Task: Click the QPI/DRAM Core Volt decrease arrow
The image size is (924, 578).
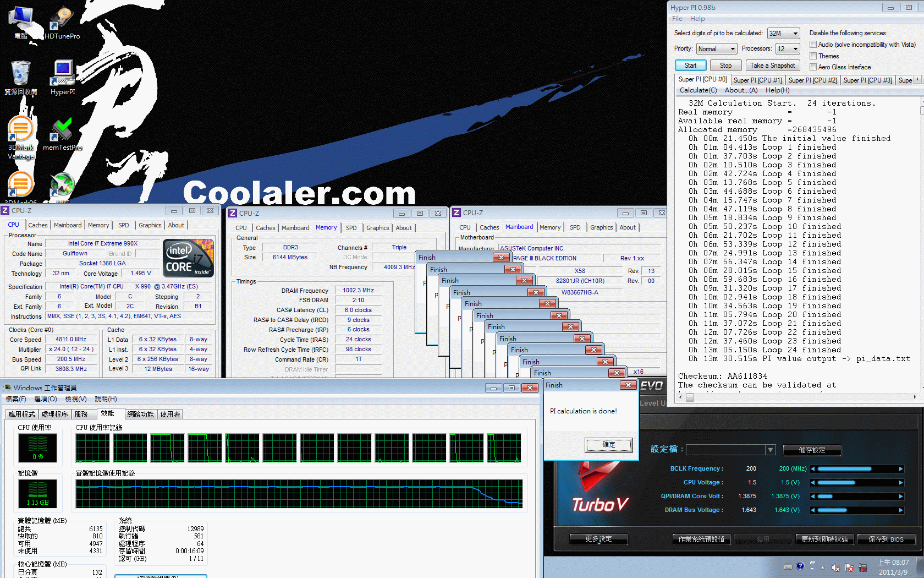Action: 813,497
